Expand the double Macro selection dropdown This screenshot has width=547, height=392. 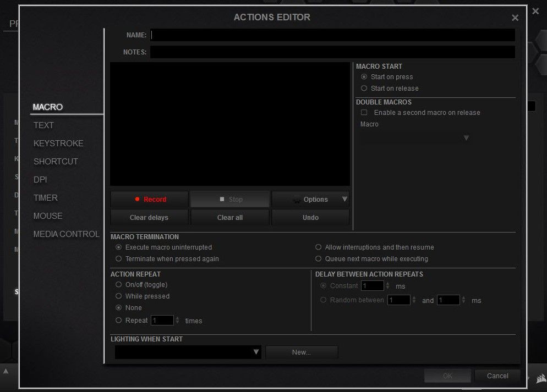466,138
